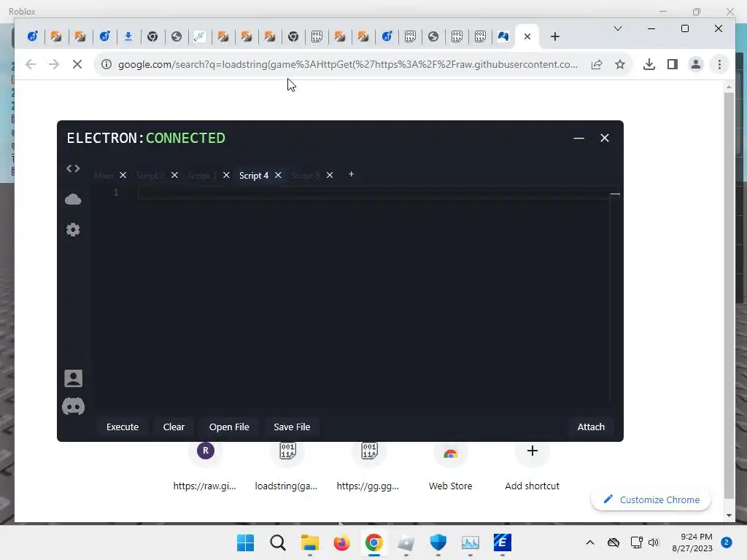Open the code editor view in Electron sidebar
The width and height of the screenshot is (747, 560).
pyautogui.click(x=73, y=168)
